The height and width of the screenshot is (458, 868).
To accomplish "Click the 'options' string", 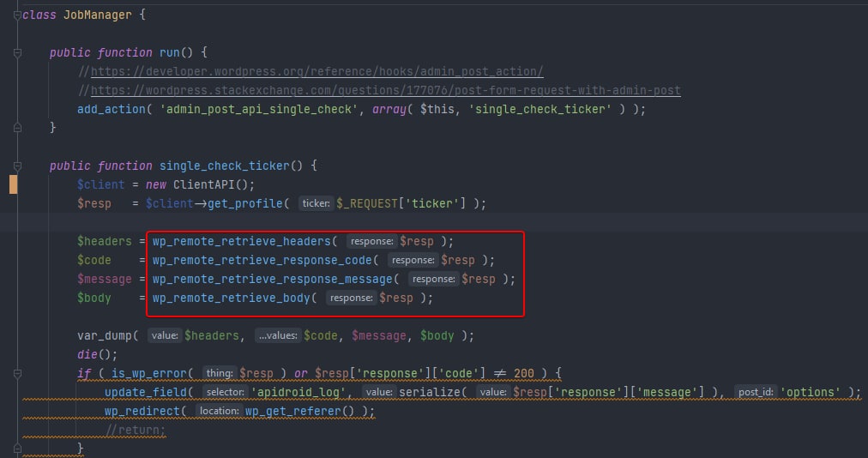I will 810,392.
